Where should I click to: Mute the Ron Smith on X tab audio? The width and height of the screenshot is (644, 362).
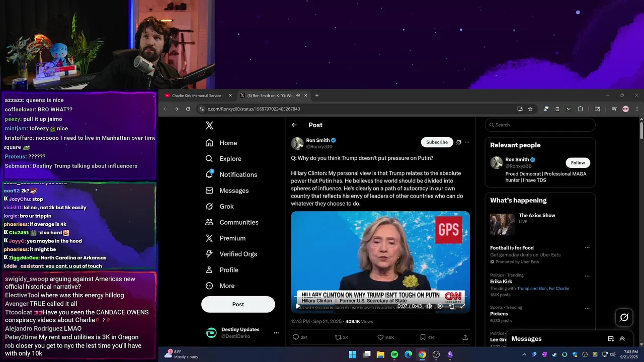coord(298,96)
